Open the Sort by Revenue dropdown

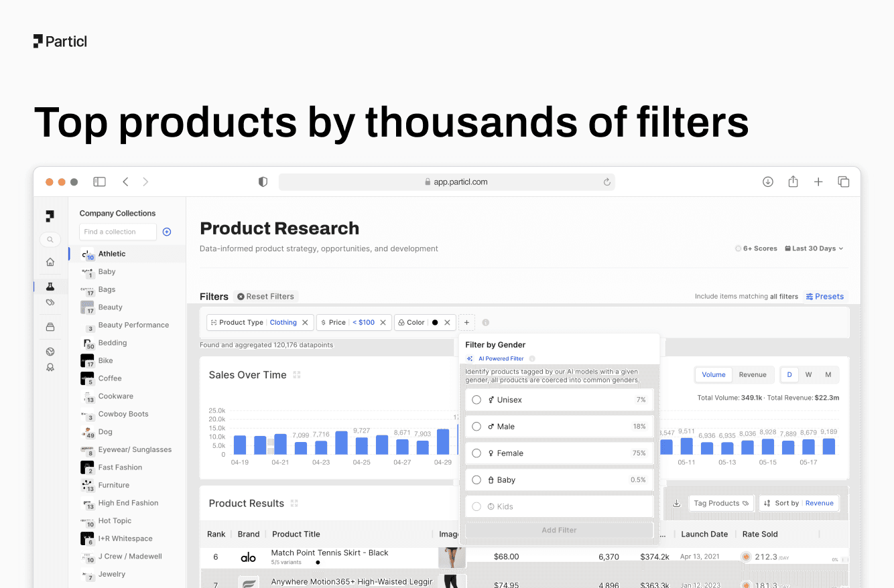coord(799,503)
